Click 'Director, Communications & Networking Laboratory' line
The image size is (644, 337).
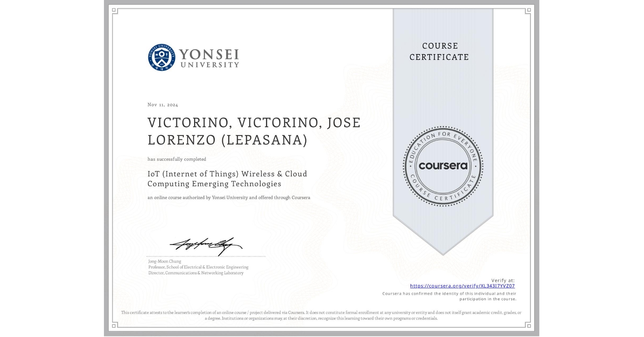(x=196, y=273)
